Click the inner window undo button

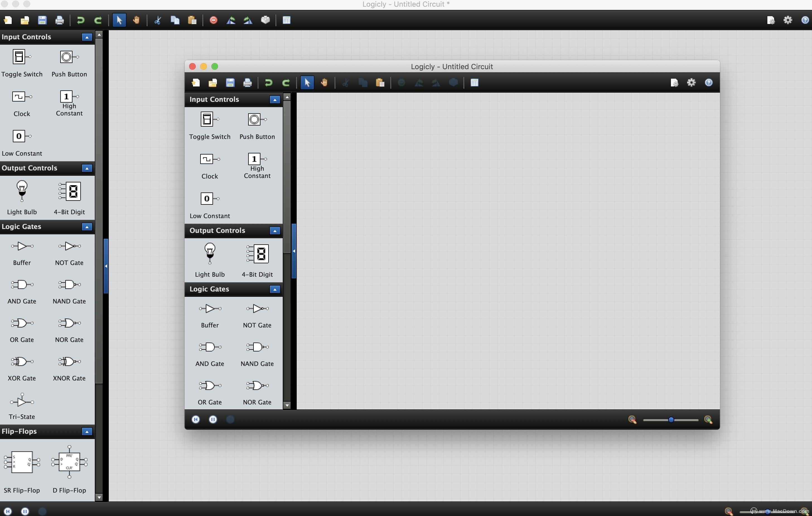coord(269,83)
